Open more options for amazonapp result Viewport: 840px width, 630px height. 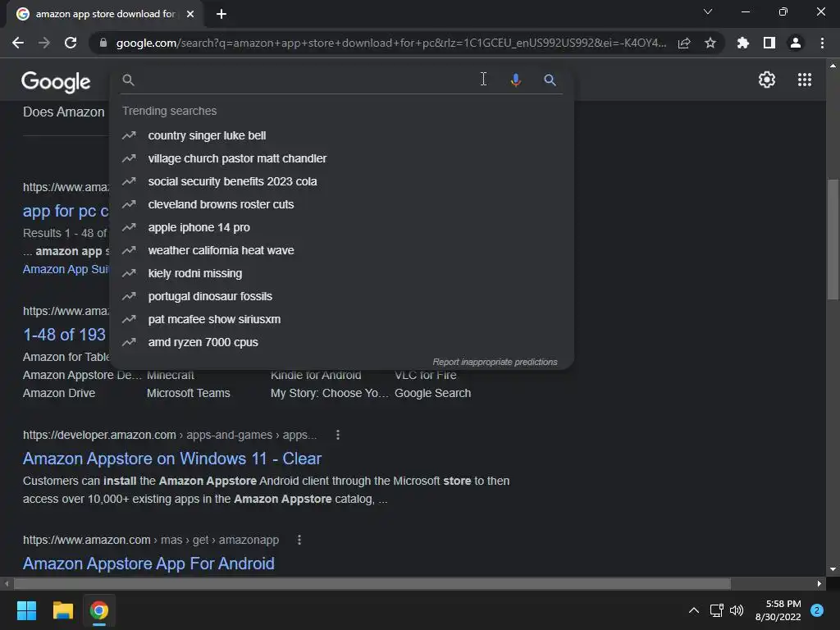pyautogui.click(x=299, y=540)
